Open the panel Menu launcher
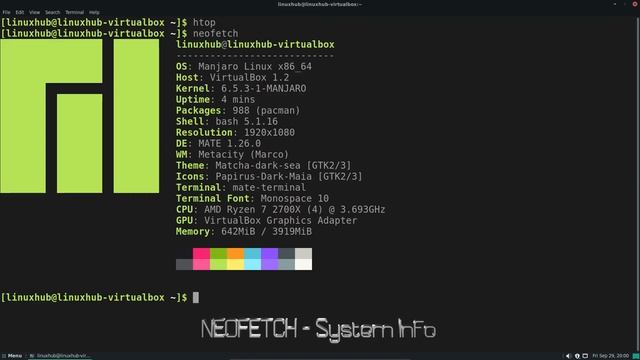This screenshot has height=360, width=640. coord(12,356)
